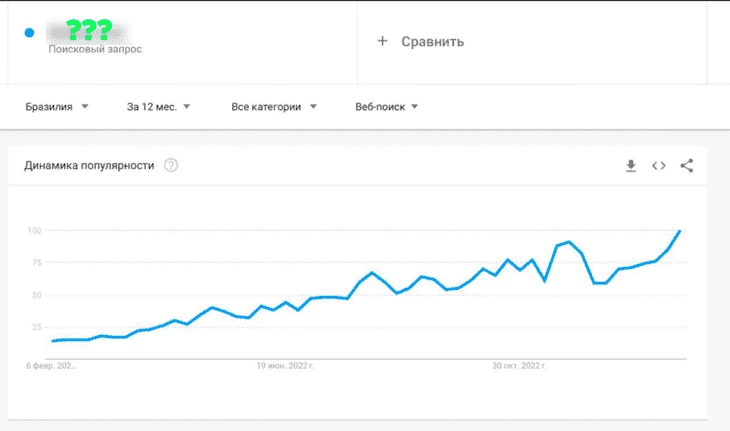Click the Поисковый запрос label
The height and width of the screenshot is (431, 730).
click(95, 49)
